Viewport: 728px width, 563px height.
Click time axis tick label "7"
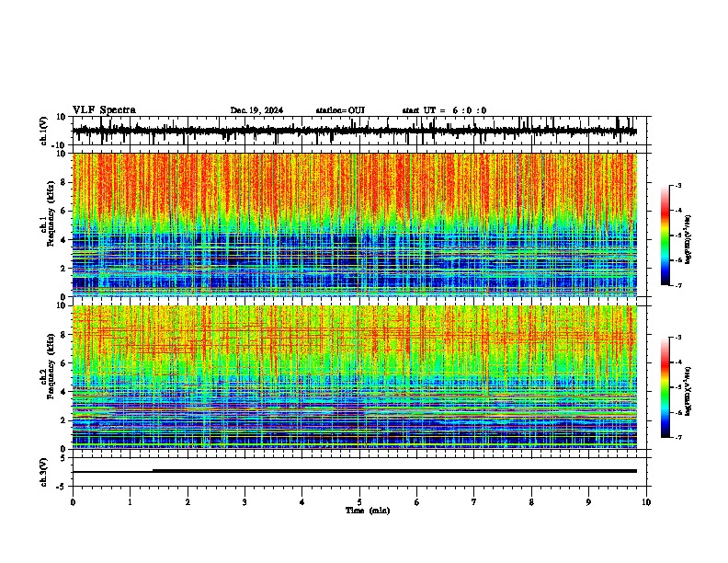point(474,502)
